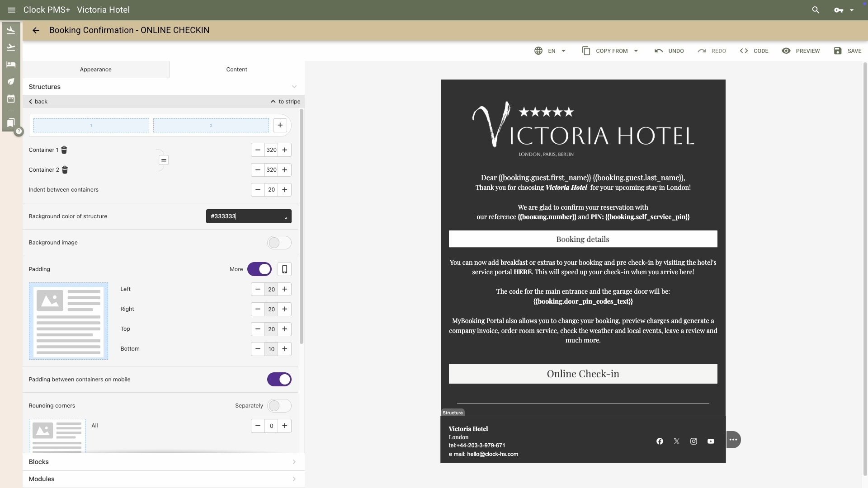
Task: Increase Left padding value
Action: (285, 289)
